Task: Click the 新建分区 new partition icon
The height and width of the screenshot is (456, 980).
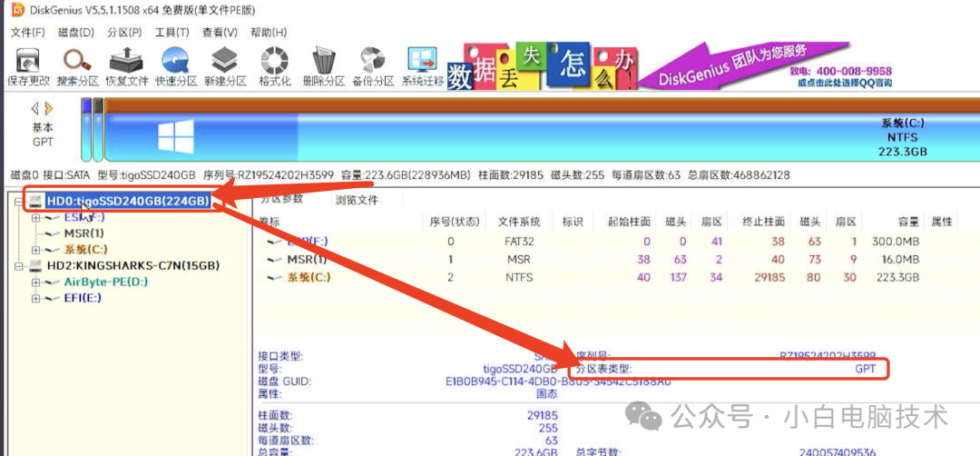Action: [225, 67]
